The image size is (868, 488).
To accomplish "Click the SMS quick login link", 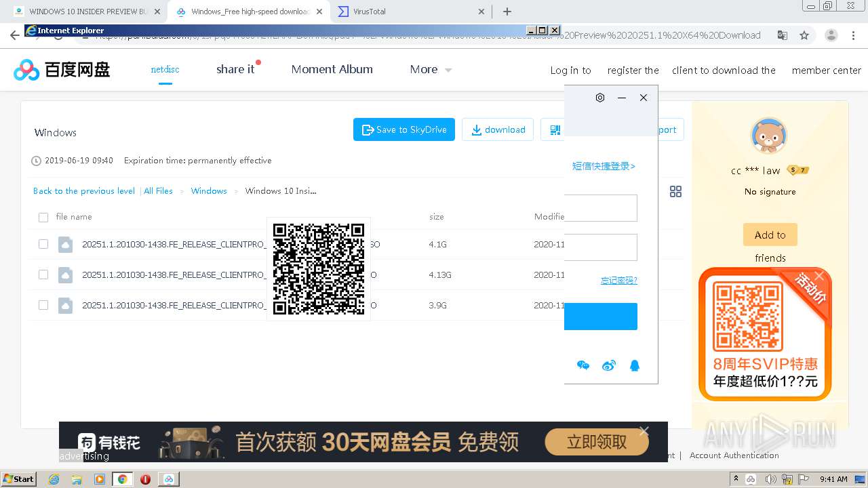I will 604,166.
